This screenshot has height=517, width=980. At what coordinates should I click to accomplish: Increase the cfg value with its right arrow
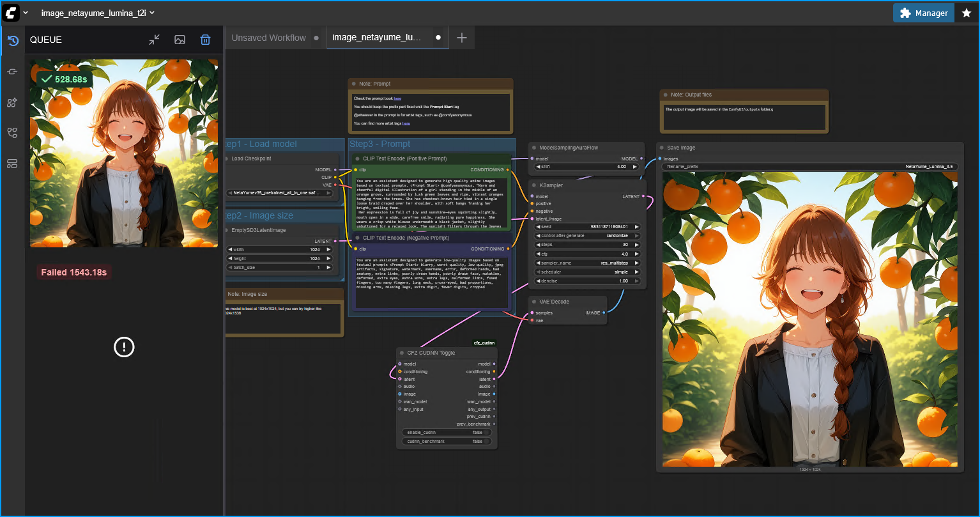[x=636, y=254]
